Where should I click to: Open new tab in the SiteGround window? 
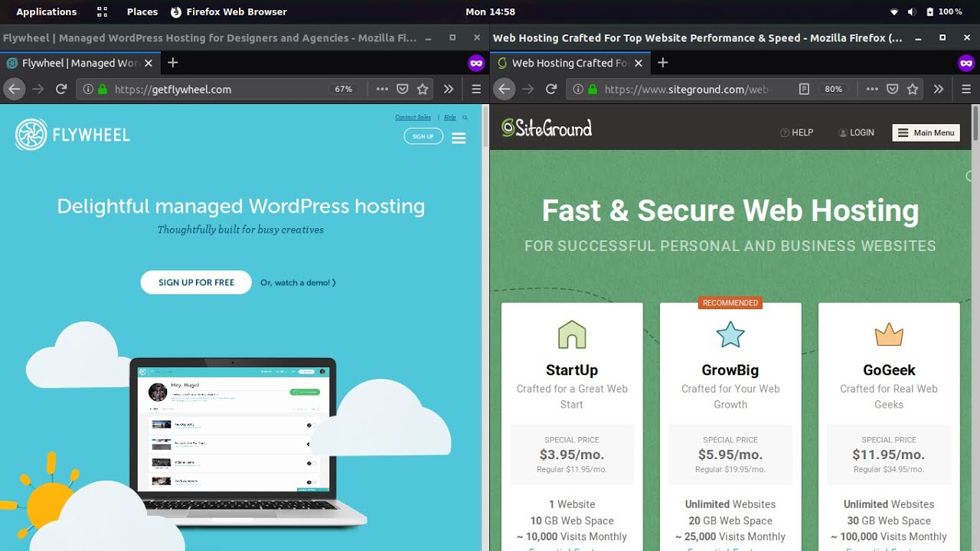tap(663, 63)
